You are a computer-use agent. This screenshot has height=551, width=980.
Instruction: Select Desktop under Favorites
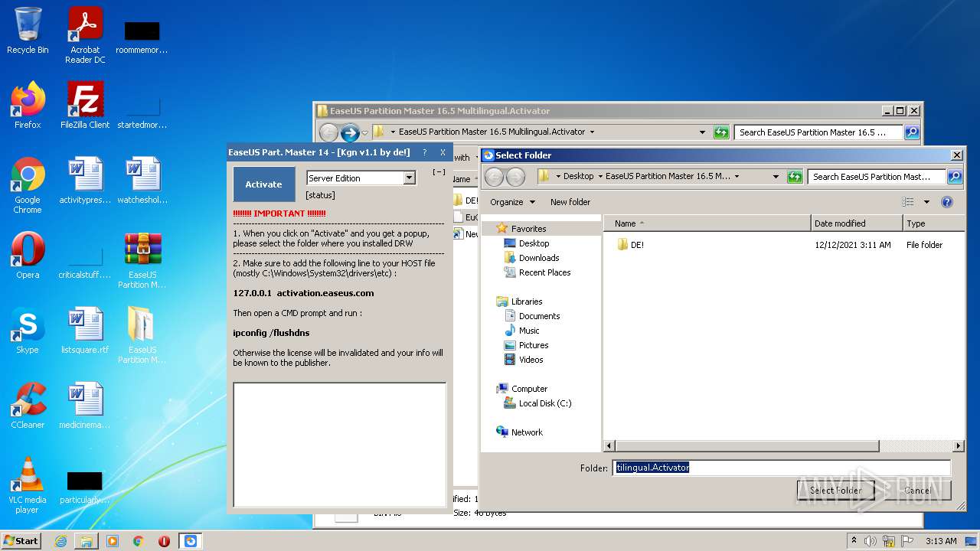(x=527, y=243)
